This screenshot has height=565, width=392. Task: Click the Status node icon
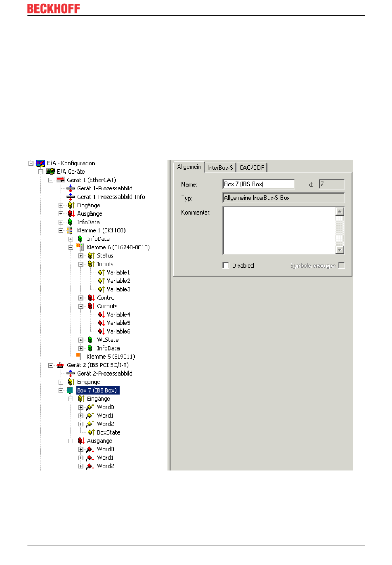pos(91,256)
